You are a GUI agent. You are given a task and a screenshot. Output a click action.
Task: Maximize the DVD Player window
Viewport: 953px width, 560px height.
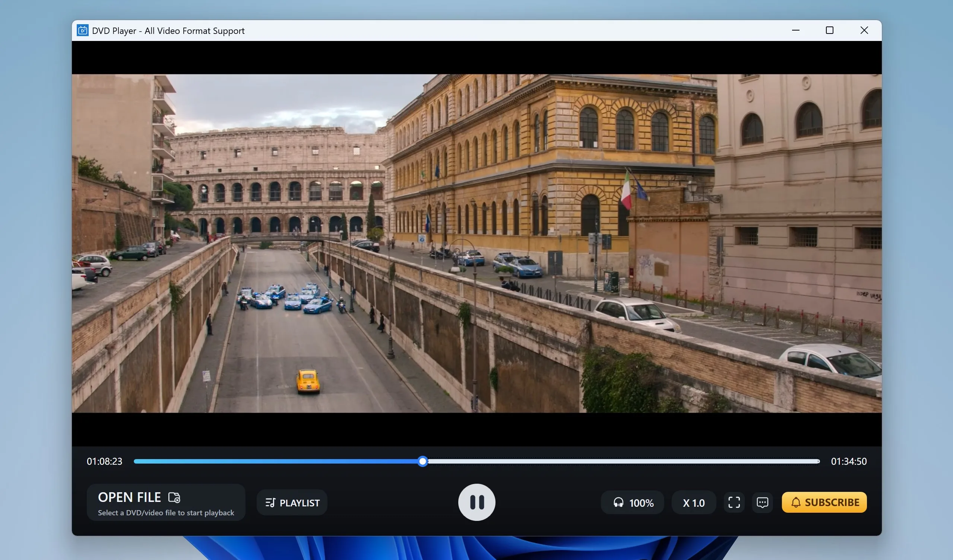click(x=830, y=30)
